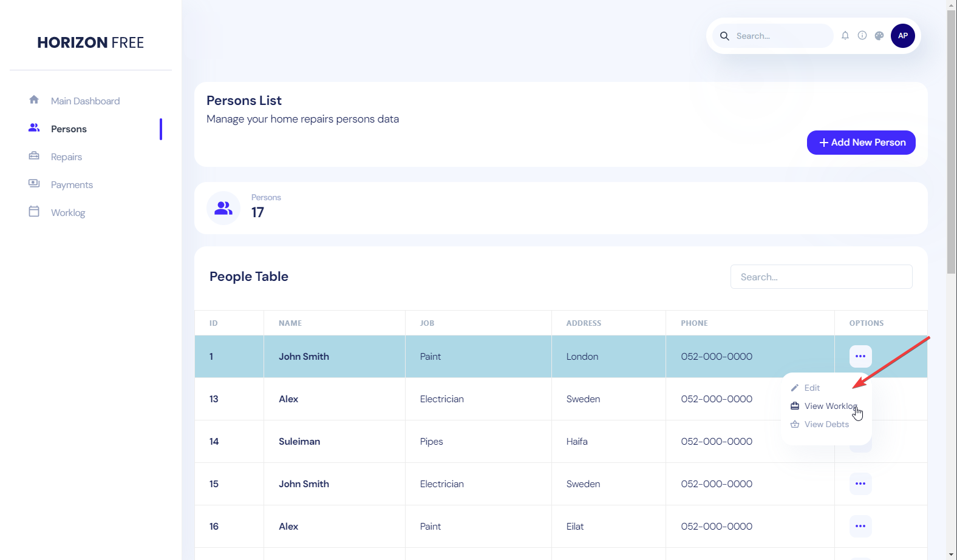Click the magnifier icon in top search
Screen dimensions: 957x560
click(724, 36)
